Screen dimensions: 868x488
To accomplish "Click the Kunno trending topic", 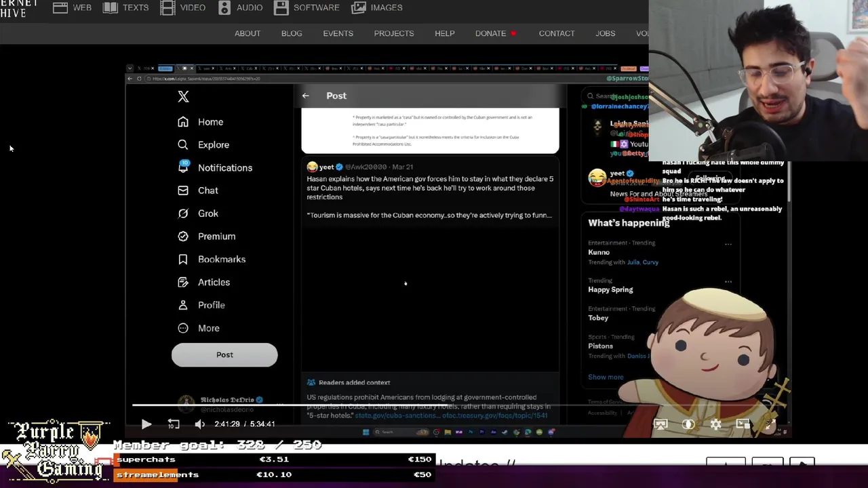I will 599,252.
